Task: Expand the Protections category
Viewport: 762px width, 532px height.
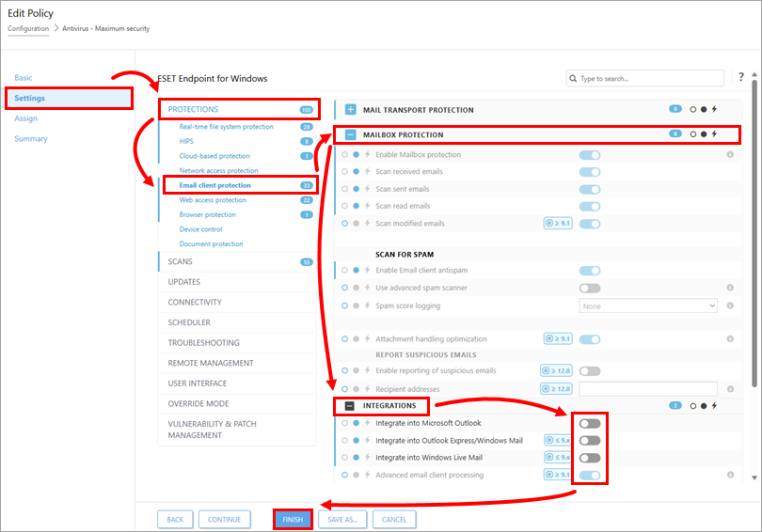Action: tap(238, 109)
